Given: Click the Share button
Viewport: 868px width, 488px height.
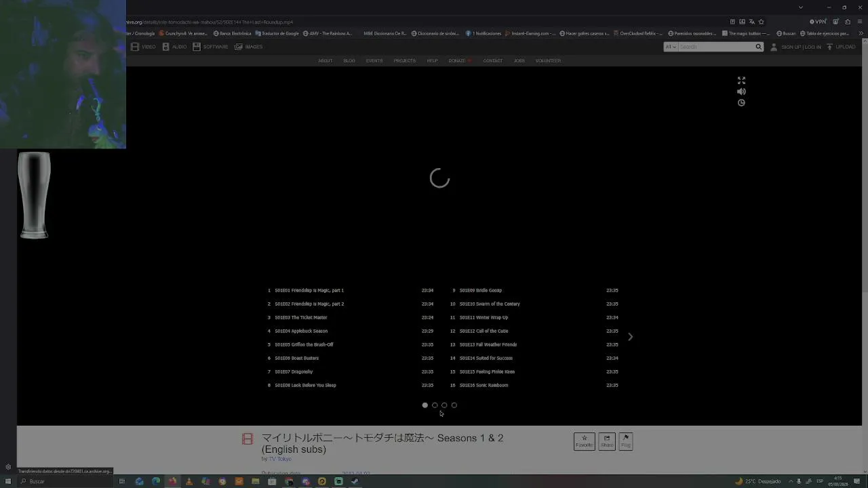Looking at the screenshot, I should pos(607,441).
